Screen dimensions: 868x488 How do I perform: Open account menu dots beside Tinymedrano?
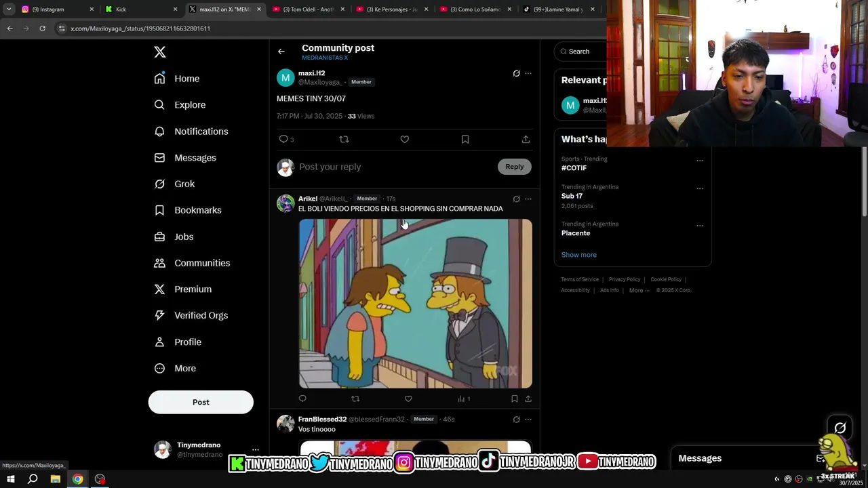(256, 450)
